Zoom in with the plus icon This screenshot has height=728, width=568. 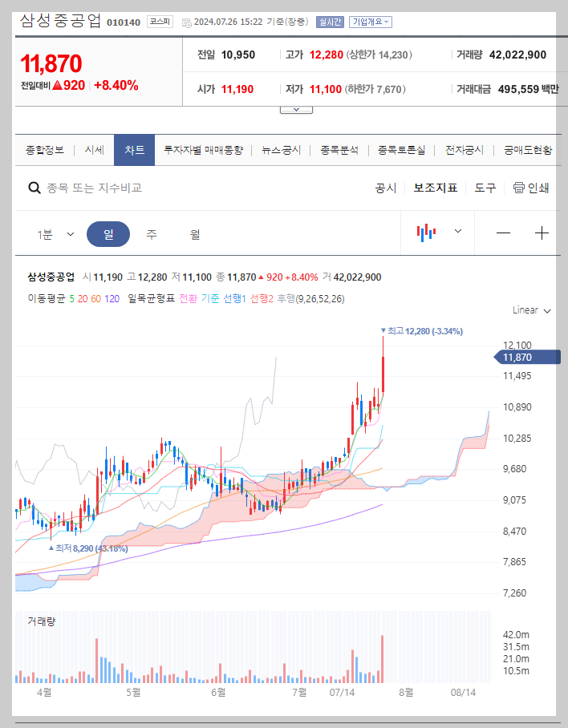click(x=542, y=233)
